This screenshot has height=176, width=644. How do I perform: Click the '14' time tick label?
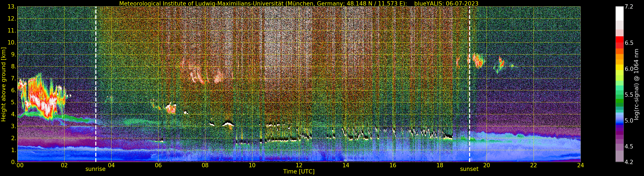point(346,165)
